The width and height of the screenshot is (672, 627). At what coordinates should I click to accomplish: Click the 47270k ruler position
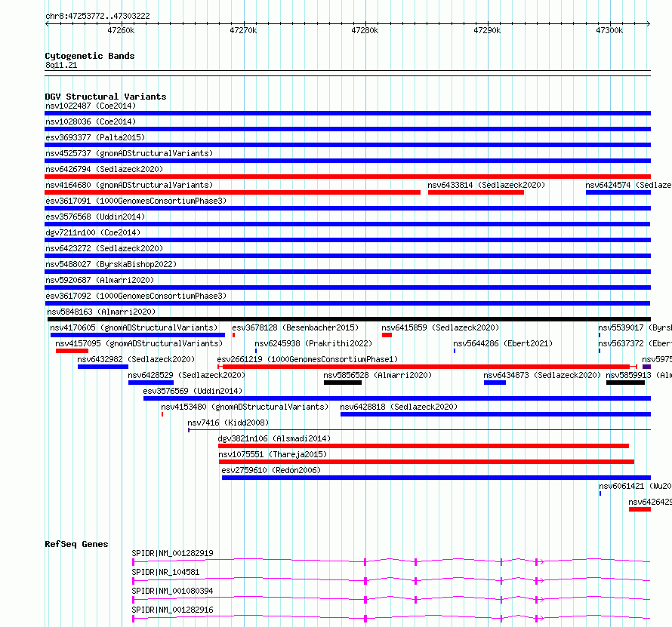tap(243, 30)
